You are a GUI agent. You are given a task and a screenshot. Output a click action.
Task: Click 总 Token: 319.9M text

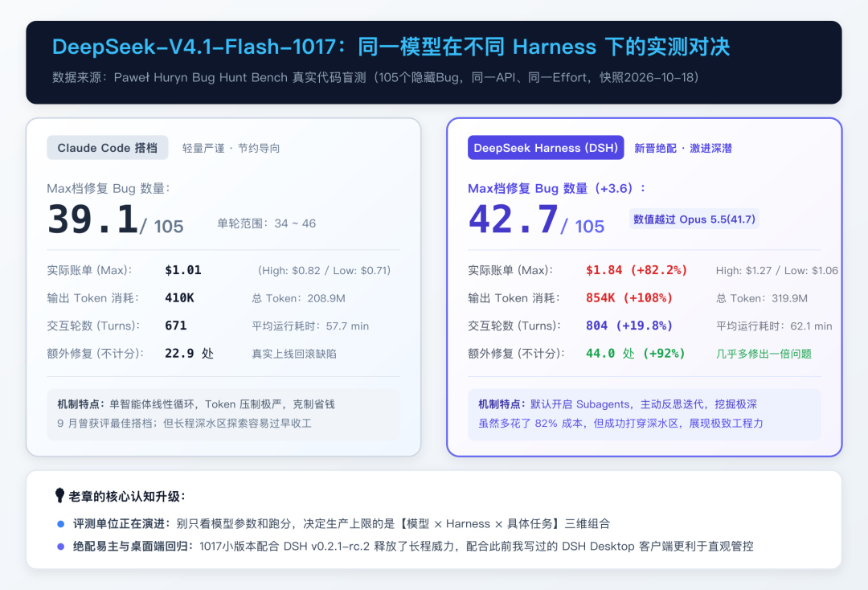coord(762,298)
